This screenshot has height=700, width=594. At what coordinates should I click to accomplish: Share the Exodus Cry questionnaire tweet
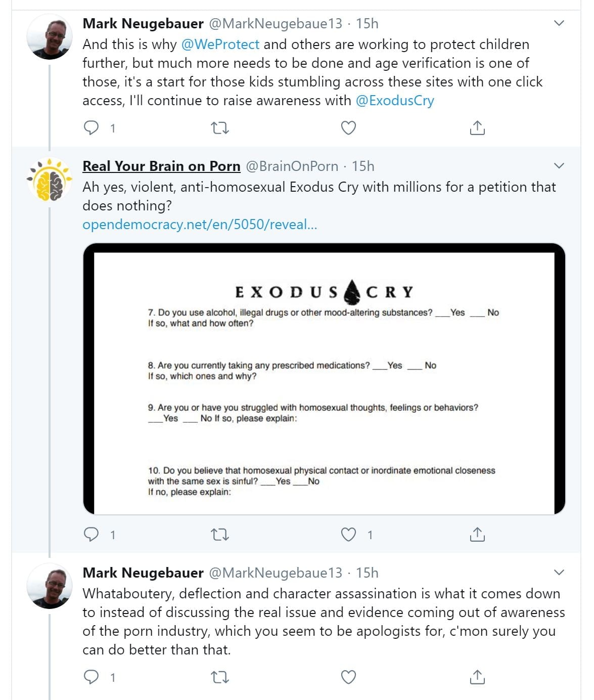[477, 534]
